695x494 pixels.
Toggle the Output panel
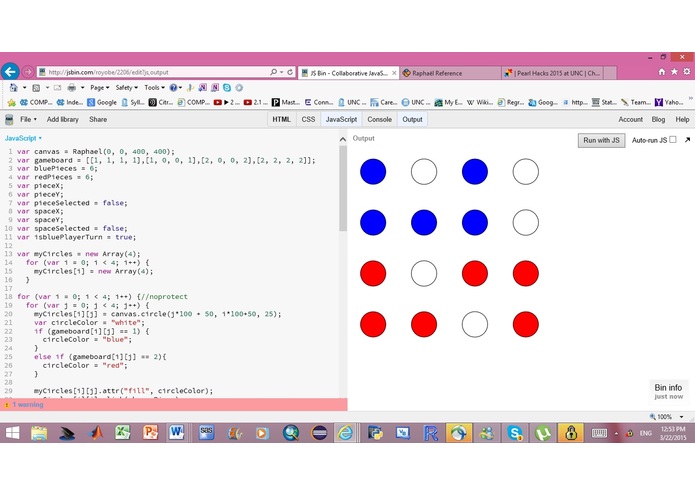[412, 119]
